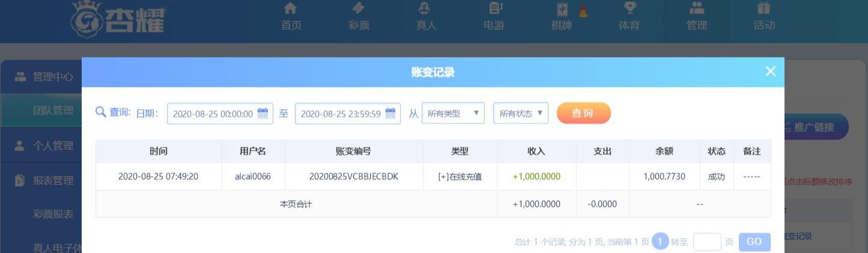Open the 电游 slot games icon

pyautogui.click(x=494, y=8)
